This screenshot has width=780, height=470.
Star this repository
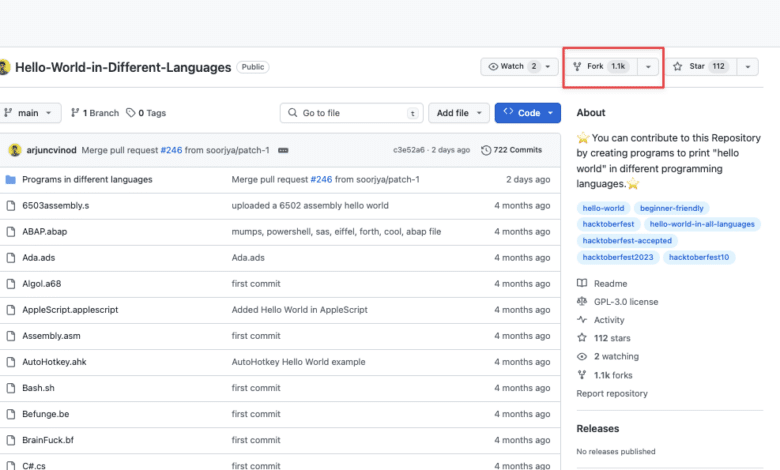point(701,67)
